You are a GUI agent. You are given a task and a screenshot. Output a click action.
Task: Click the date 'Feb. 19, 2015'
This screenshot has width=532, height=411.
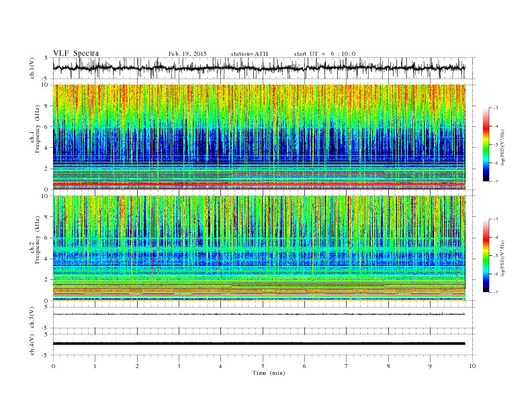[187, 54]
